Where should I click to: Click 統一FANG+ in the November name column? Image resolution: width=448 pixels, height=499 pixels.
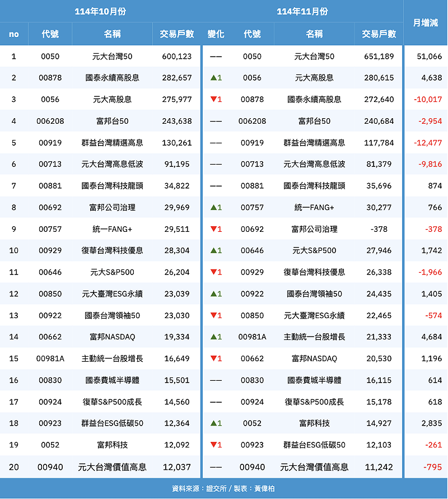coord(314,208)
